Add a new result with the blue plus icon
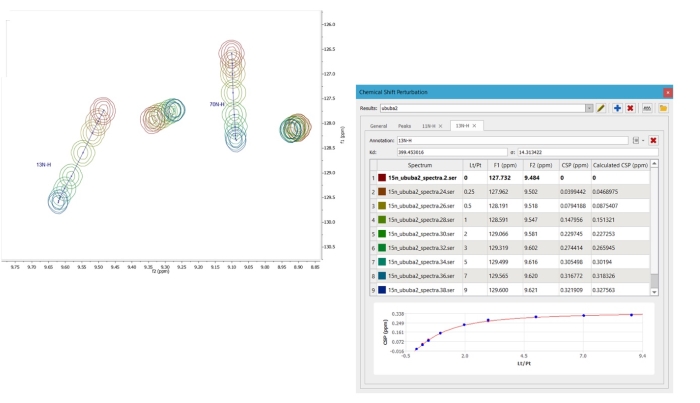The width and height of the screenshot is (700, 403). (617, 107)
